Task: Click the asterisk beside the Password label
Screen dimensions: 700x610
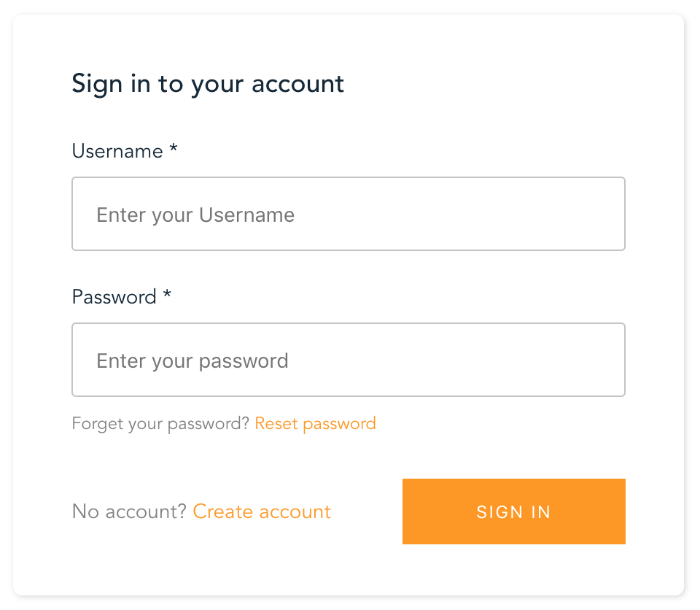Action: click(x=167, y=296)
